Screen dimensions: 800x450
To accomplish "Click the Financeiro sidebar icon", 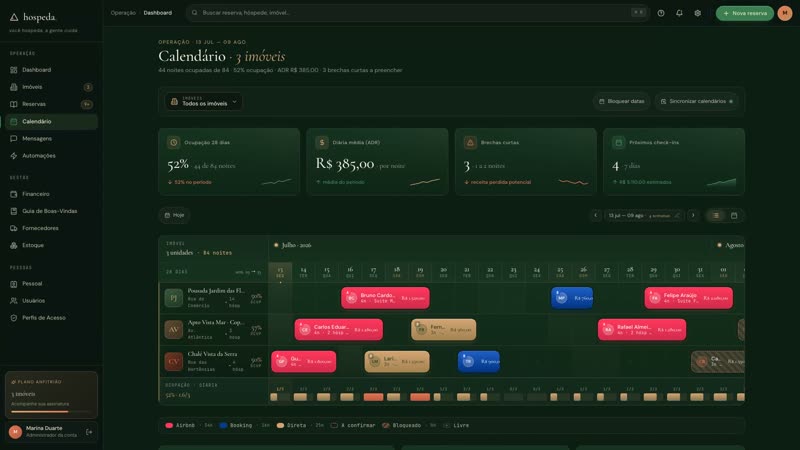I will (x=14, y=194).
